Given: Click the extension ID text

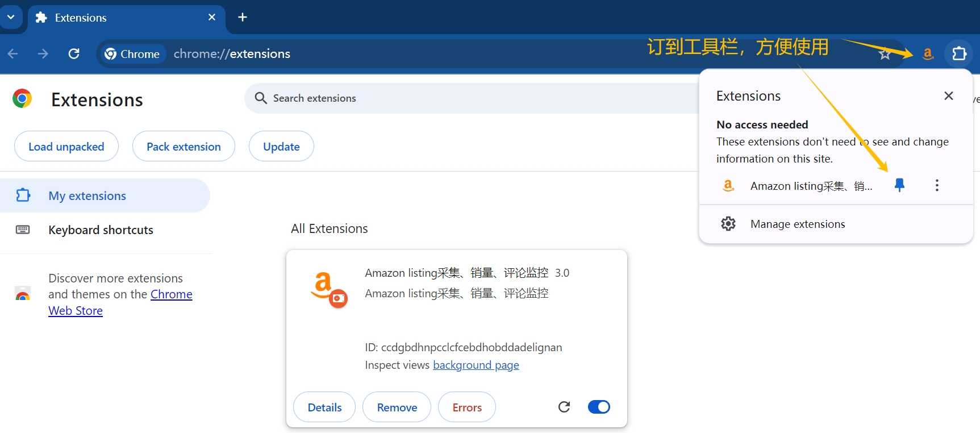Looking at the screenshot, I should click(x=464, y=347).
